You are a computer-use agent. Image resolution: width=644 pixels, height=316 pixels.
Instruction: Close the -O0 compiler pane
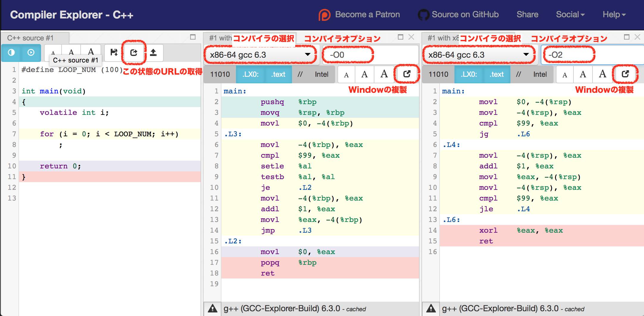(x=411, y=37)
